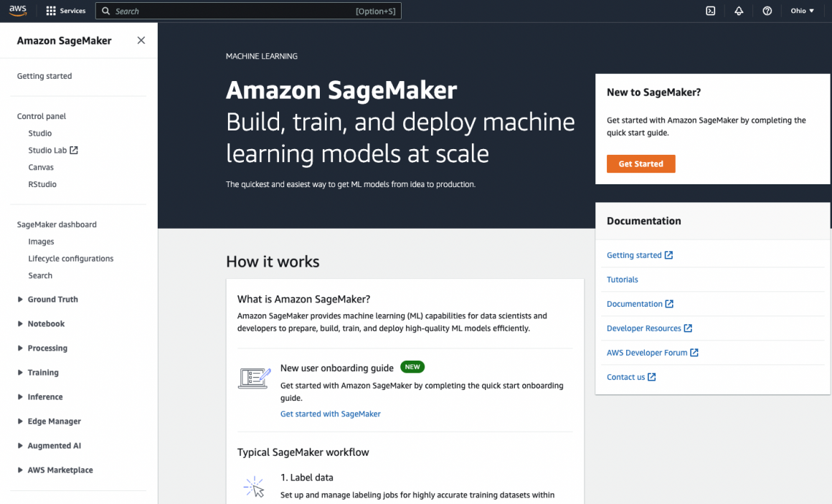Open the Ohio region dropdown
832x504 pixels.
802,11
